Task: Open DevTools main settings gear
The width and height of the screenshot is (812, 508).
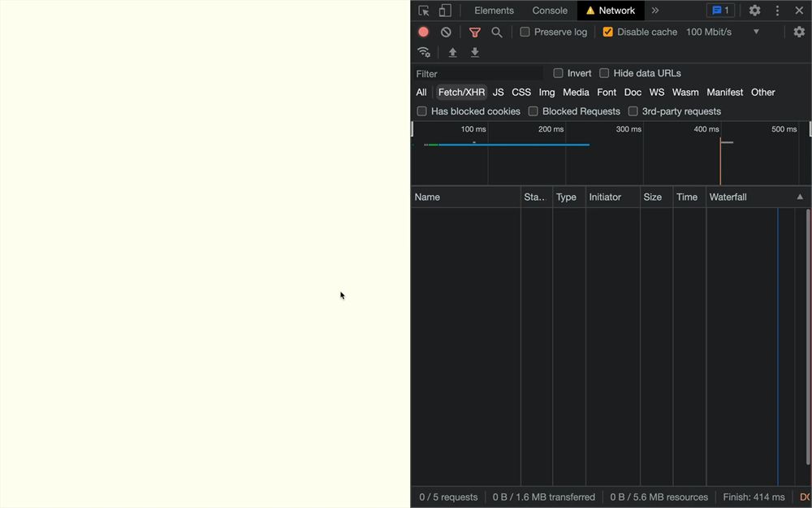Action: 755,11
